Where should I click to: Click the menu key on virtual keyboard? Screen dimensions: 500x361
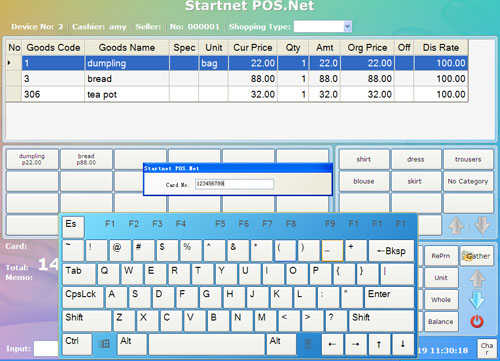(x=308, y=344)
